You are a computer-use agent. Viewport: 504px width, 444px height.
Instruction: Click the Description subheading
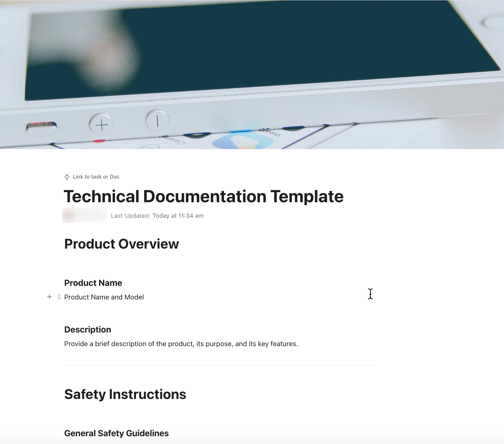coord(87,329)
